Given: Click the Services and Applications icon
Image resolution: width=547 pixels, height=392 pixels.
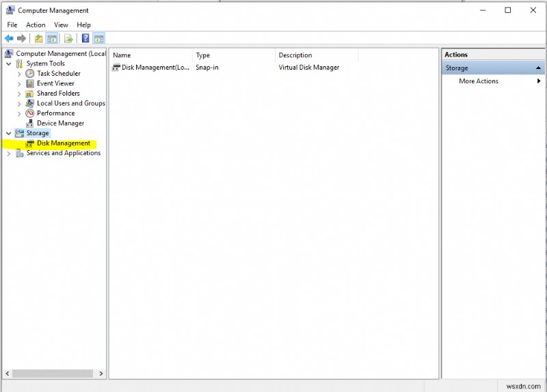Looking at the screenshot, I should coord(20,153).
